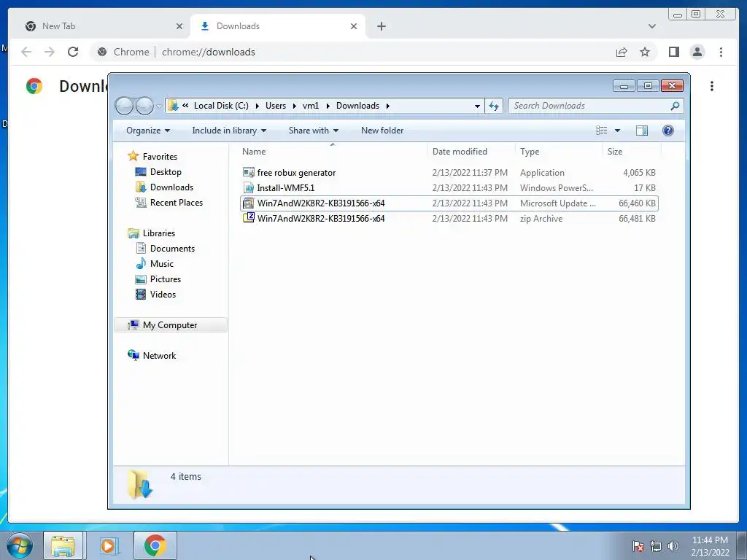The height and width of the screenshot is (560, 747).
Task: Click the free robux generator file name
Action: pos(296,173)
